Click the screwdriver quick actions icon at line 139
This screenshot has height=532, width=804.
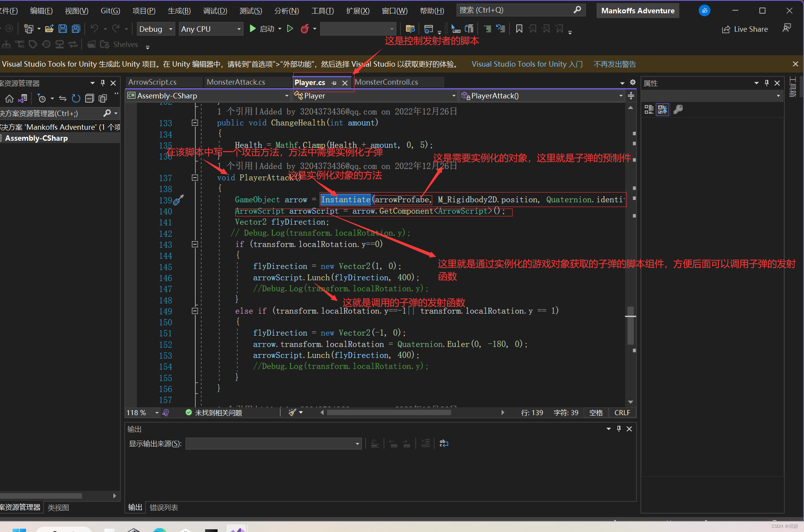tap(178, 200)
